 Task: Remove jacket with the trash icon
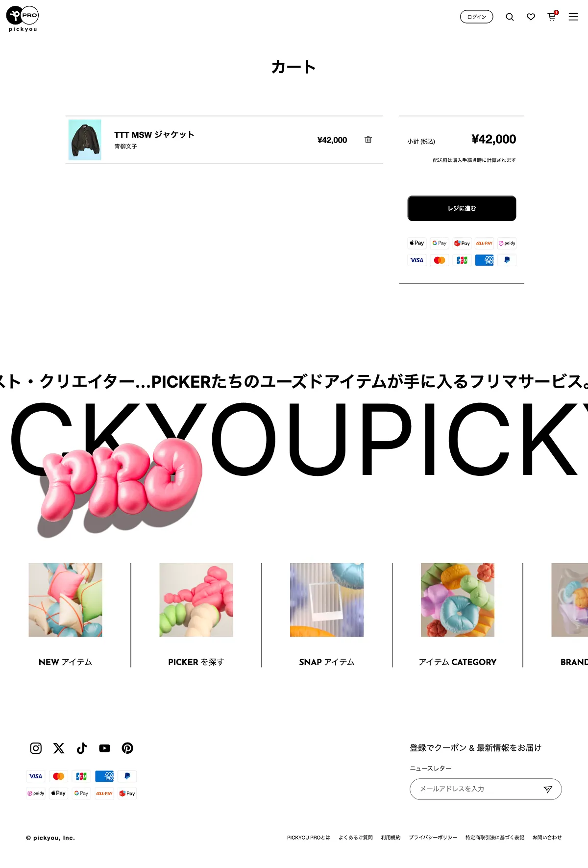click(368, 140)
